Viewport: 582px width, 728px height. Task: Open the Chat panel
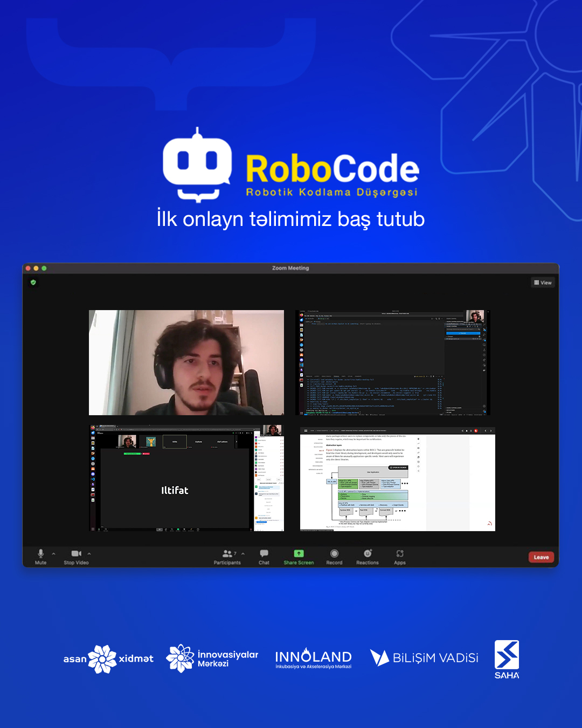[264, 557]
